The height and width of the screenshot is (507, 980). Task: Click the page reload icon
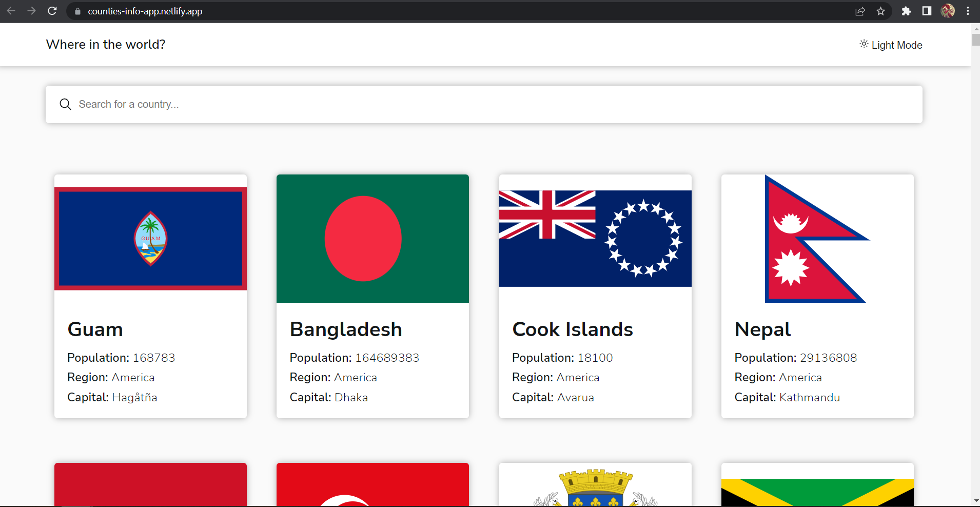point(52,11)
